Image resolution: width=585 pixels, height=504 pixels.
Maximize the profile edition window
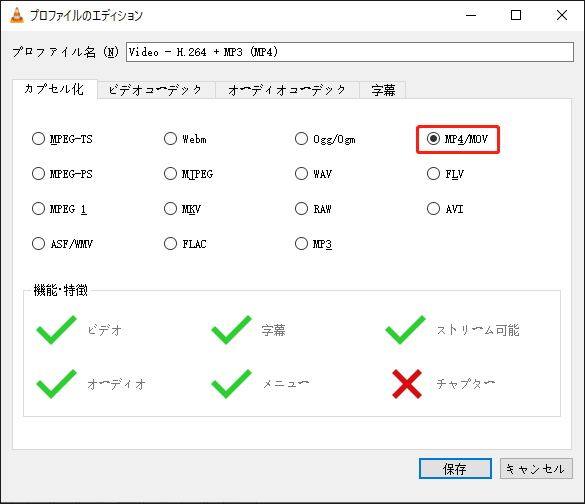[516, 15]
